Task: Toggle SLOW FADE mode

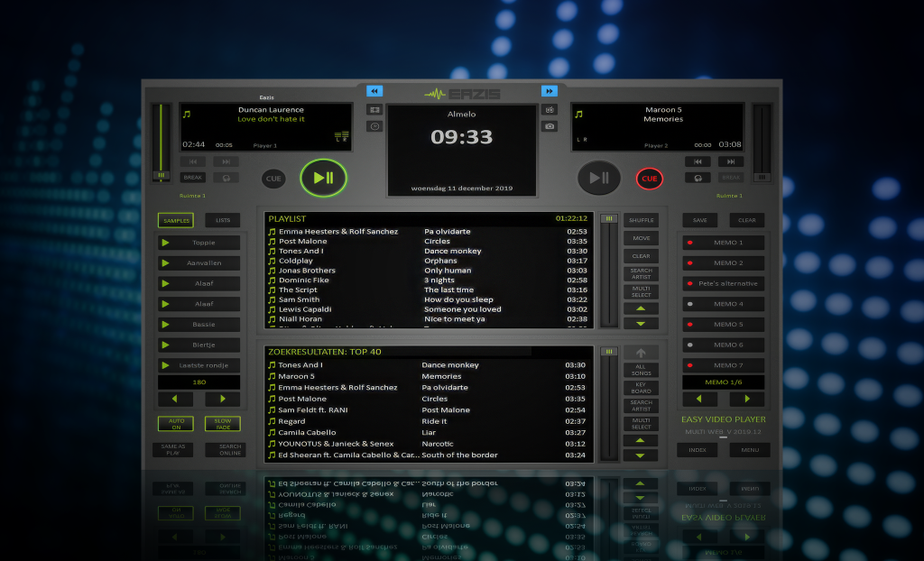Action: coord(223,424)
